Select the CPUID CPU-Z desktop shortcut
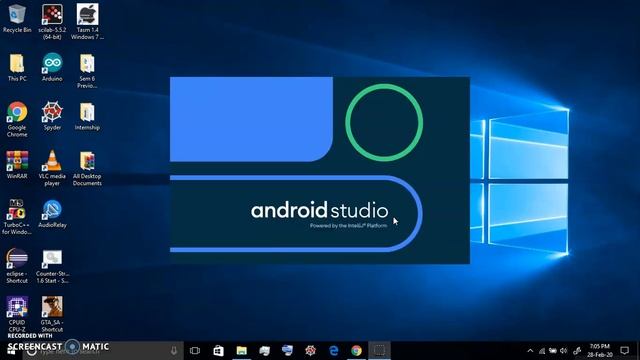The height and width of the screenshot is (360, 640). 17,313
